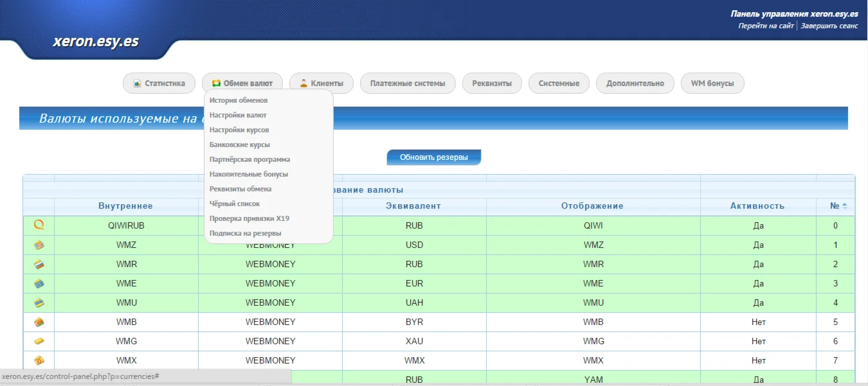This screenshot has height=386, width=868.
Task: Toggle the Нет activity value on WMG row
Action: 758,341
